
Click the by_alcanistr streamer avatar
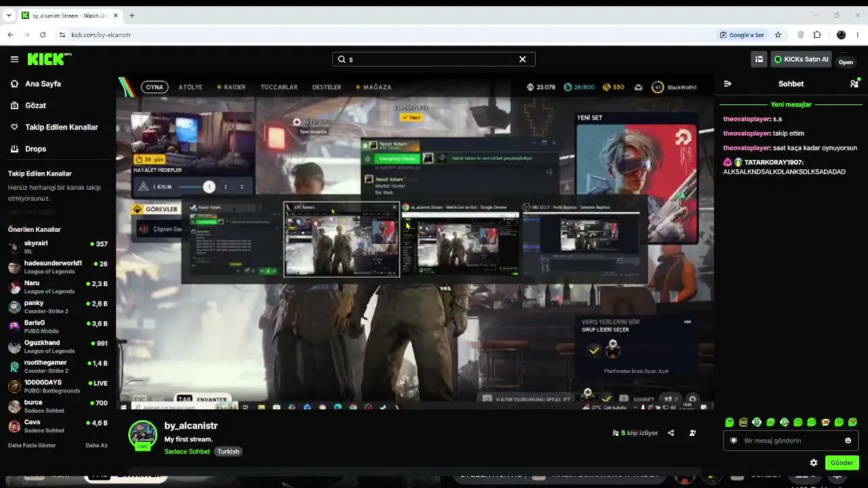click(x=142, y=435)
